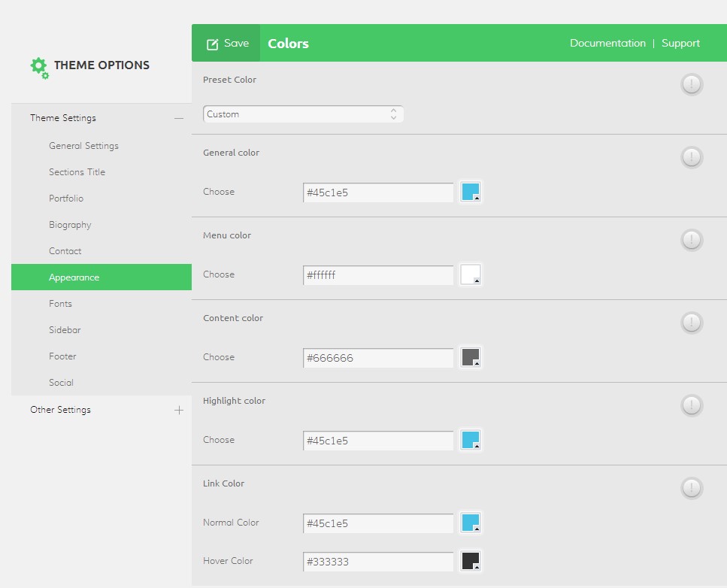Click the info icon for General color
Screen dimensions: 727x588
(692, 157)
